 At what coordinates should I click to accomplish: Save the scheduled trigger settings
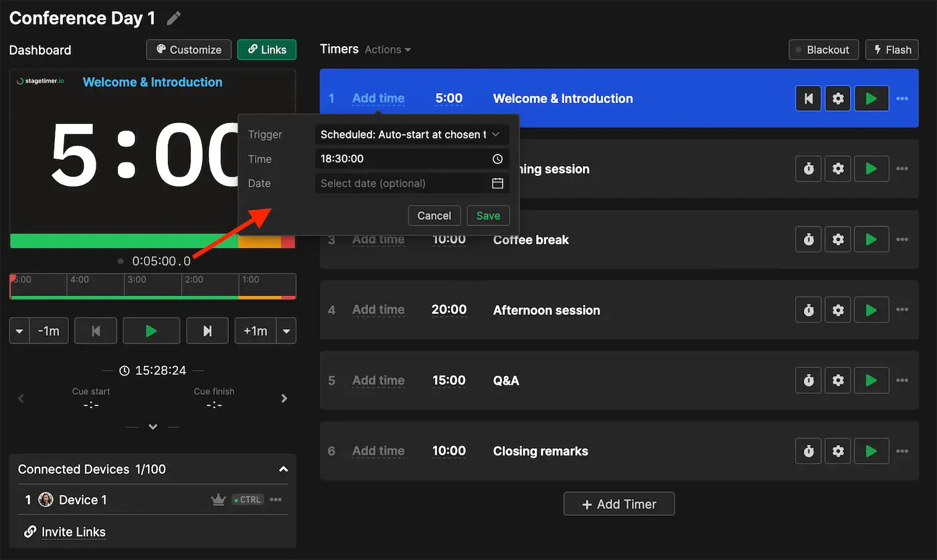click(x=488, y=215)
